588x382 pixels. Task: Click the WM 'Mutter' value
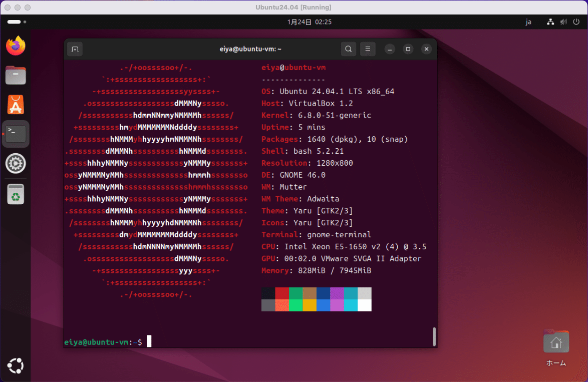coord(293,187)
